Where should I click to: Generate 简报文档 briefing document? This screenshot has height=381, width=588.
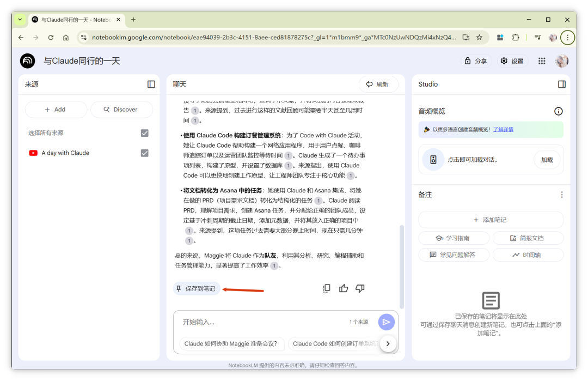click(528, 238)
